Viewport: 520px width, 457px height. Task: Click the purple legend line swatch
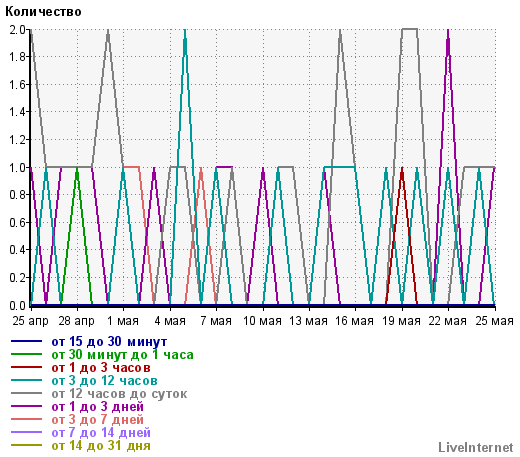tap(26, 406)
